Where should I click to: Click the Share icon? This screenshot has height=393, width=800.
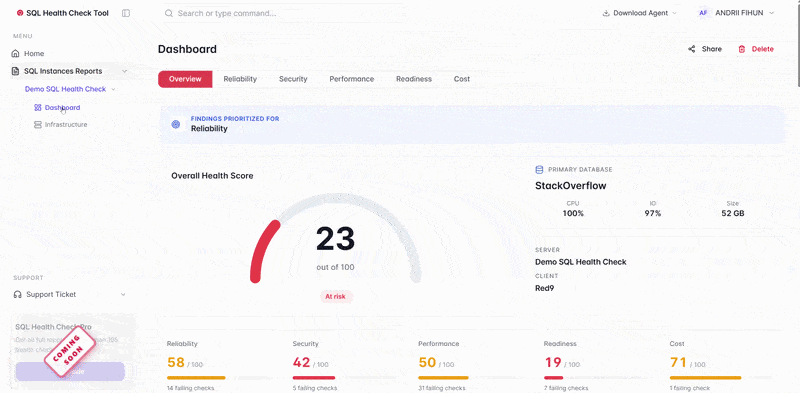coord(691,49)
